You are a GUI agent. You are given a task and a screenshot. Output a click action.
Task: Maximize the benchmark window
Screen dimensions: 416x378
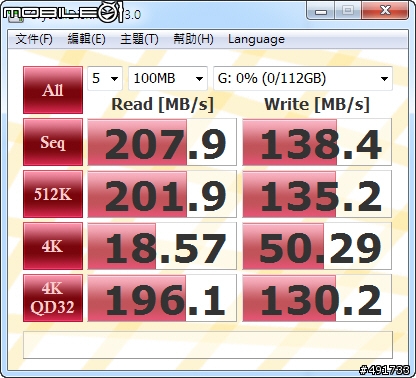pyautogui.click(x=348, y=11)
